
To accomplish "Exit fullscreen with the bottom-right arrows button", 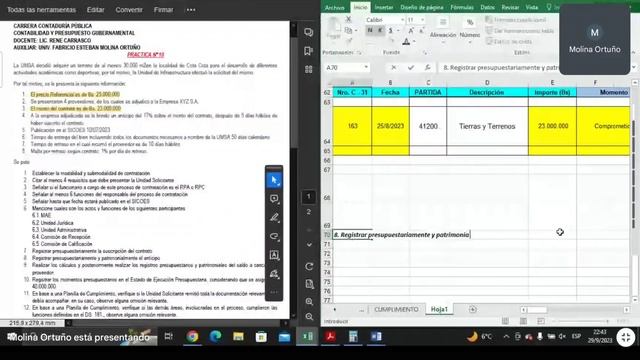I will (626, 337).
